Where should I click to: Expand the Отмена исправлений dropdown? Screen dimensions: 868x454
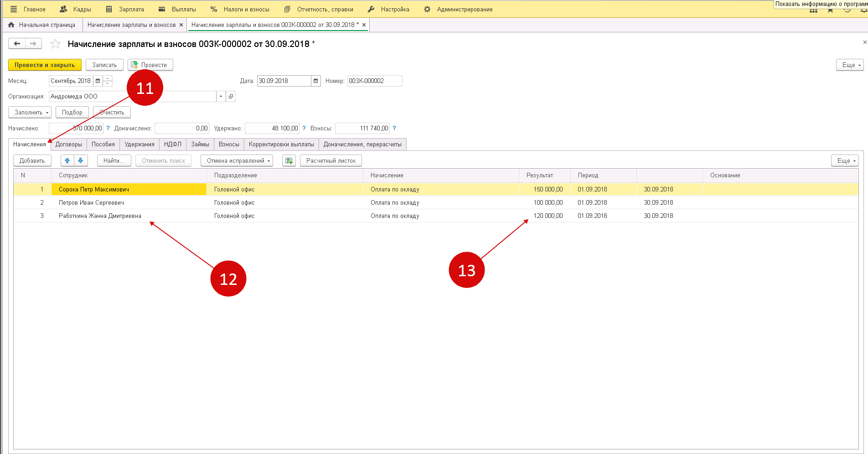(237, 160)
